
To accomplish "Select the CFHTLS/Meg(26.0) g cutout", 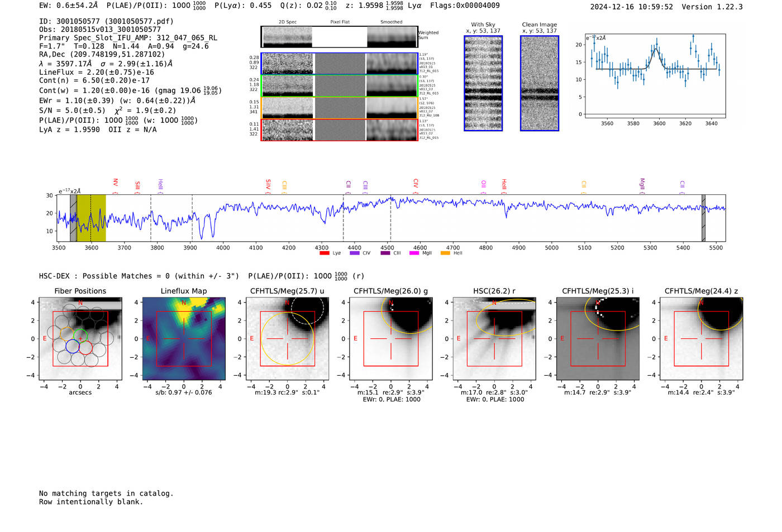I will tap(391, 338).
